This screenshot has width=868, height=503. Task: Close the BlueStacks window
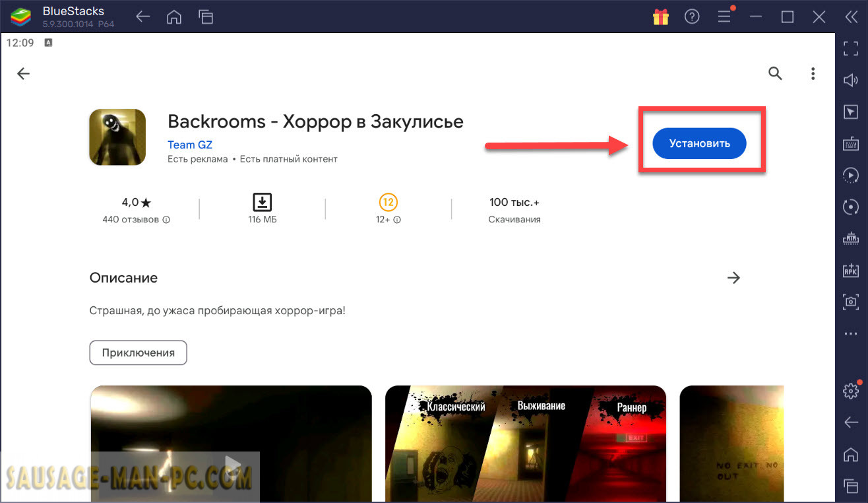tap(819, 17)
